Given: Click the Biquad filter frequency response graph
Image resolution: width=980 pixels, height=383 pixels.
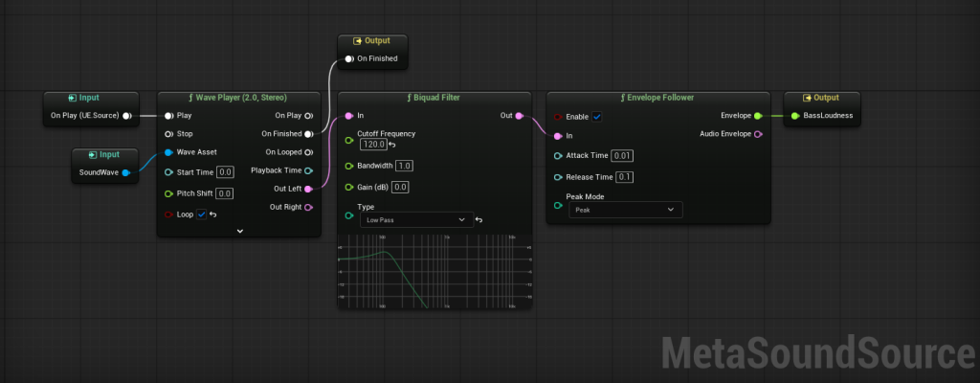Looking at the screenshot, I should point(434,271).
